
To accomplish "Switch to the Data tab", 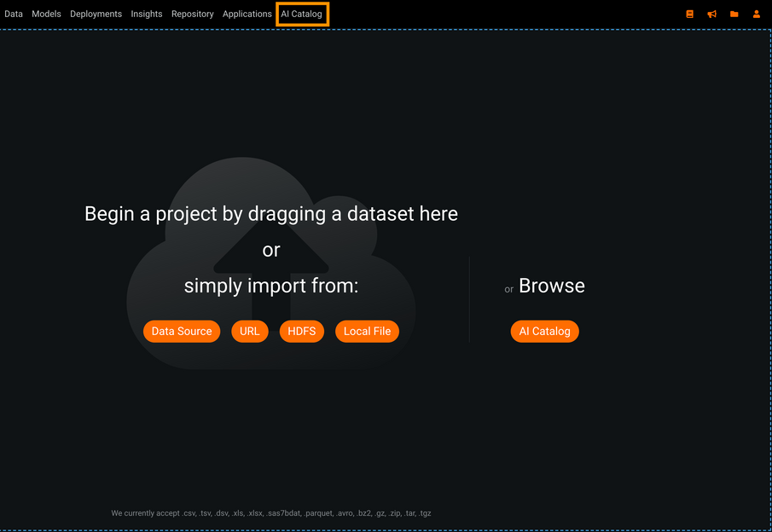I will coord(14,14).
